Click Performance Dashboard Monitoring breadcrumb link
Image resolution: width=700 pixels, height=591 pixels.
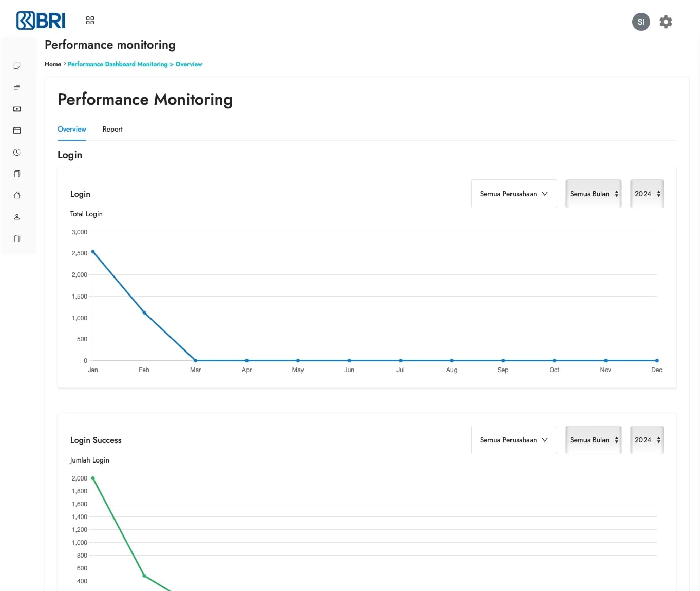coord(118,64)
